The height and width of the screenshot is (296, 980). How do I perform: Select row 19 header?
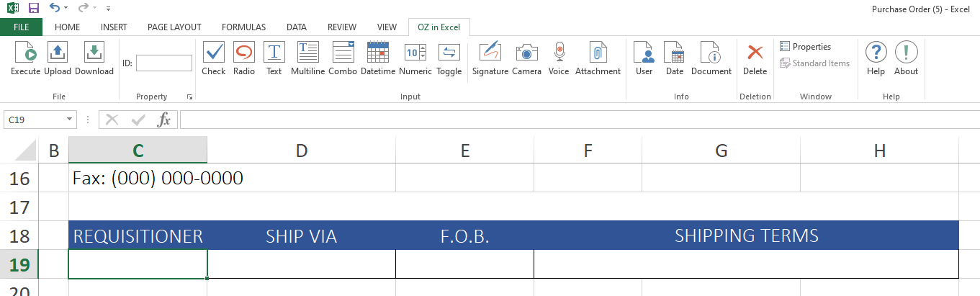(19, 264)
